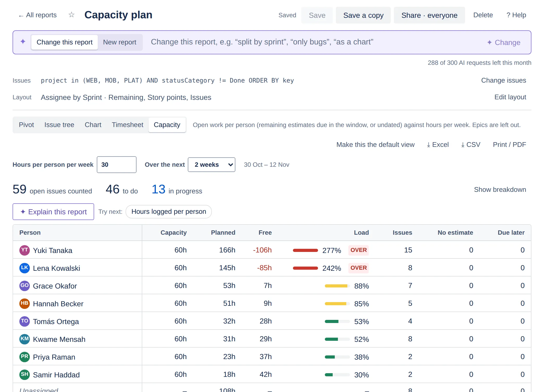Click Hannah Becker's HB avatar
This screenshot has height=392, width=544.
(25, 303)
